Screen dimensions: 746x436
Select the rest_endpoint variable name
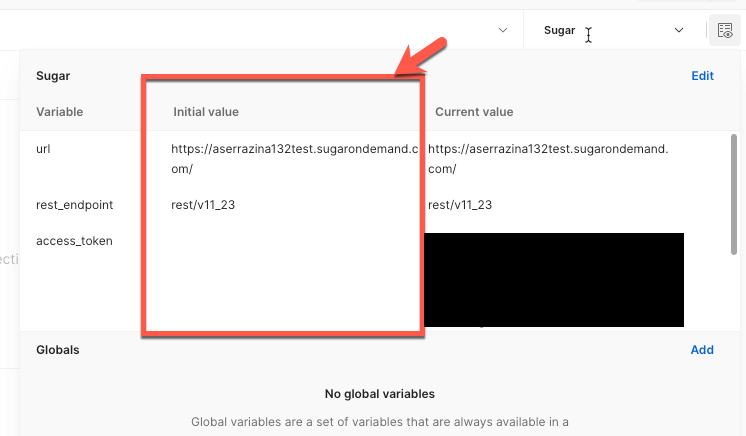[75, 205]
